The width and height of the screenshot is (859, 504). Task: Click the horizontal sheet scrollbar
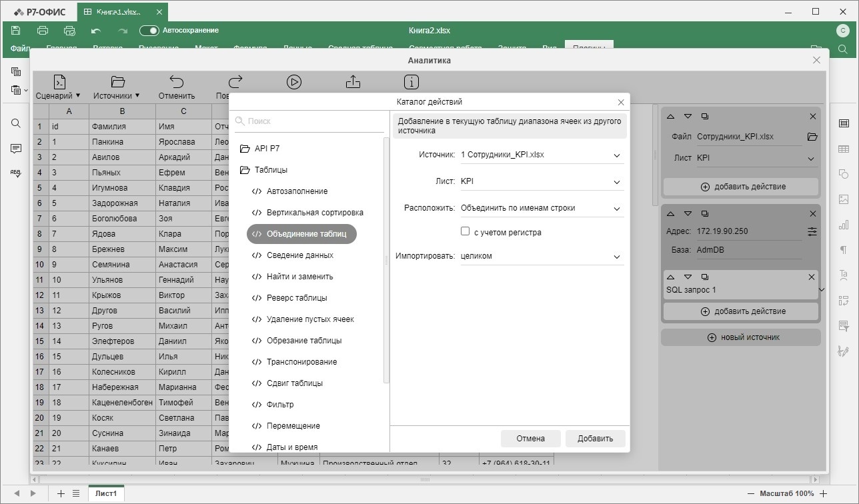click(425, 479)
